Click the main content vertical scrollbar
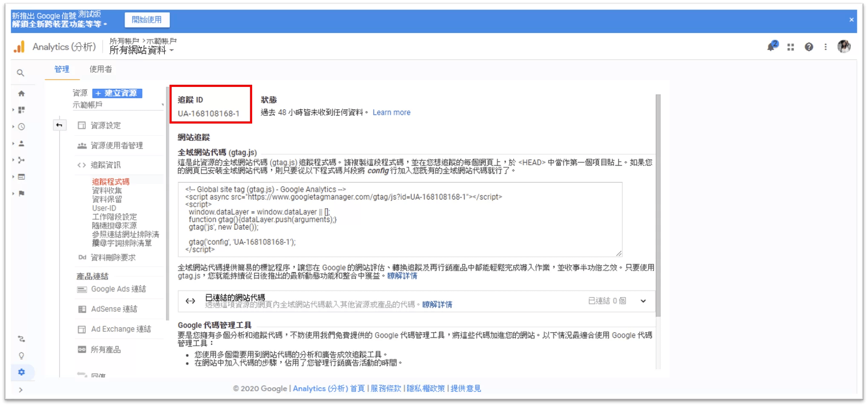This screenshot has width=868, height=406. [658, 205]
